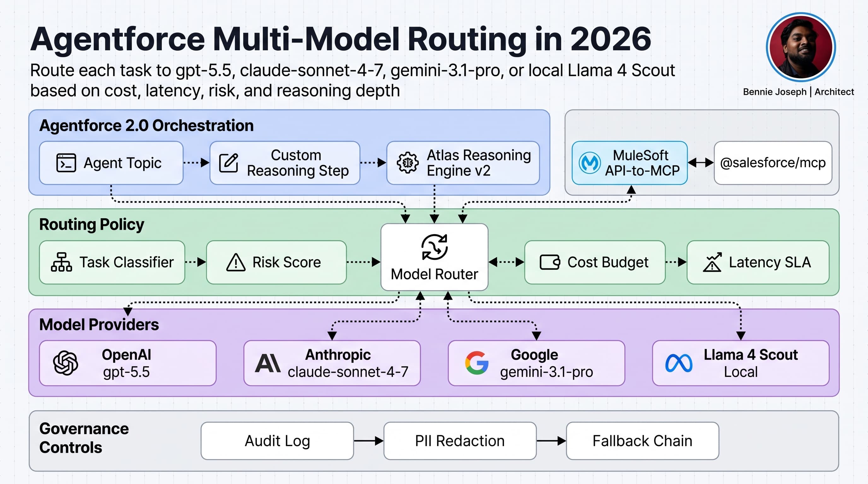Click the Risk Score label
868x484 pixels.
[287, 262]
